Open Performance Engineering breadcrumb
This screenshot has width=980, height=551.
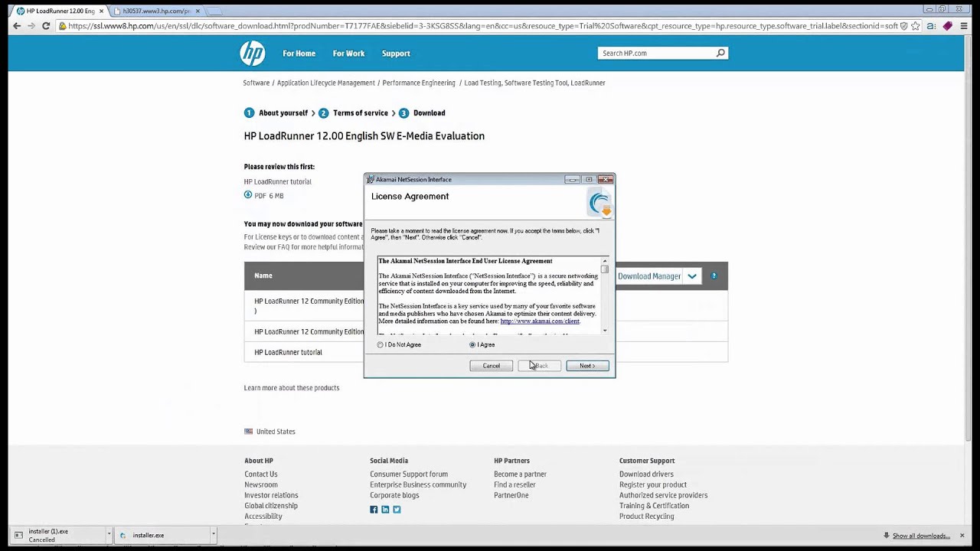click(x=419, y=83)
